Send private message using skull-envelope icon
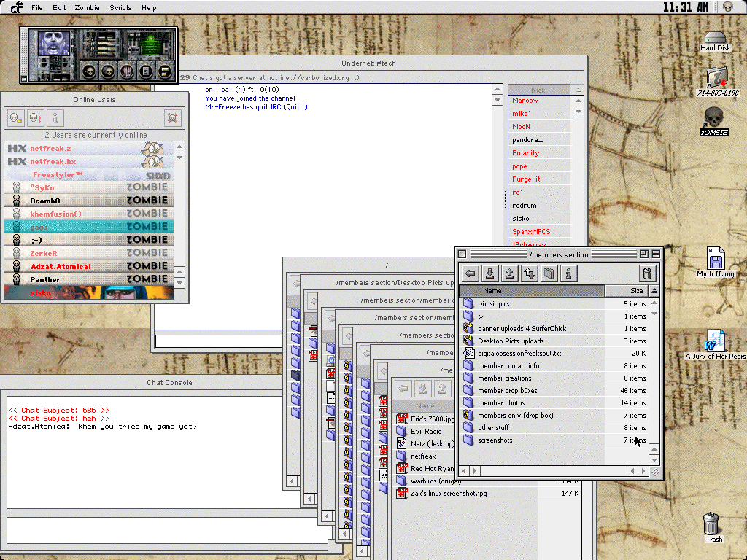Viewport: 747px width, 560px height. [x=16, y=117]
